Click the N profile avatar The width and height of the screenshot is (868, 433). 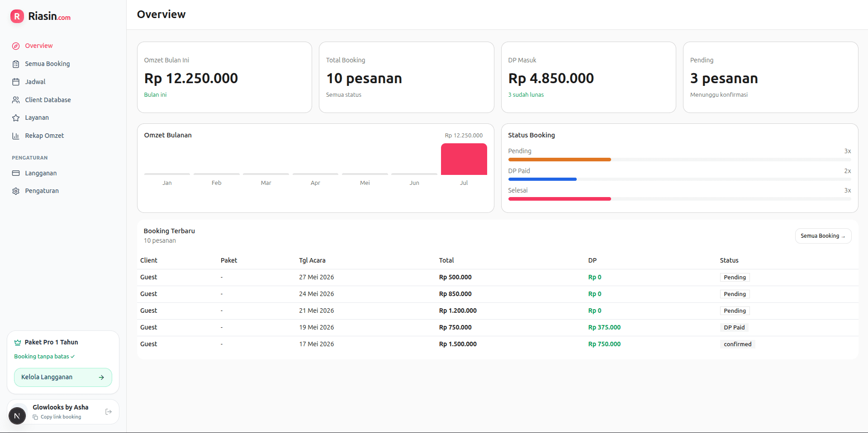(17, 416)
